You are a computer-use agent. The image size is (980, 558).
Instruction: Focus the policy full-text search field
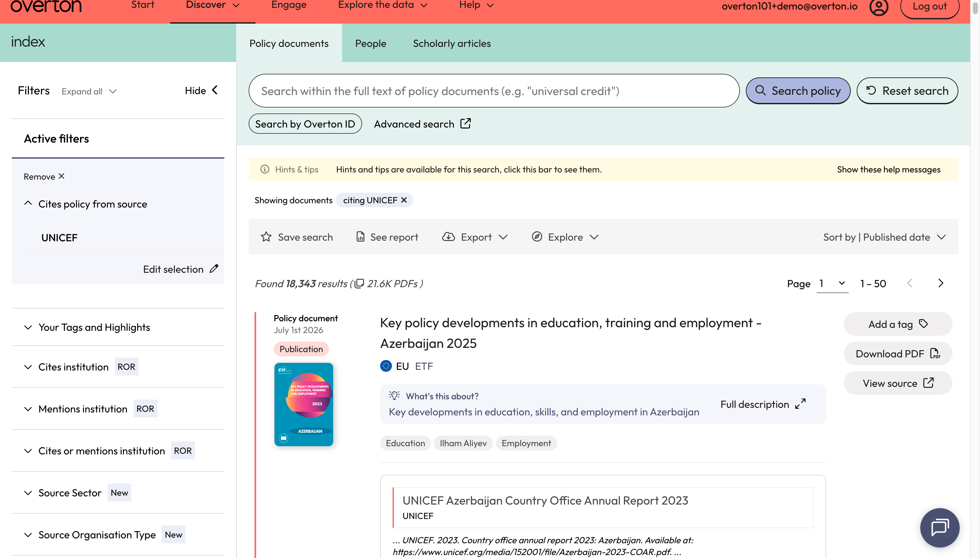494,91
